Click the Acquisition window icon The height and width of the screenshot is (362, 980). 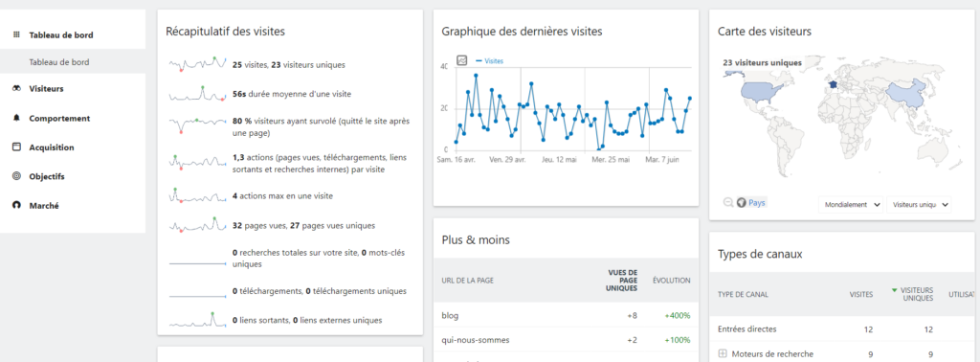pos(17,147)
